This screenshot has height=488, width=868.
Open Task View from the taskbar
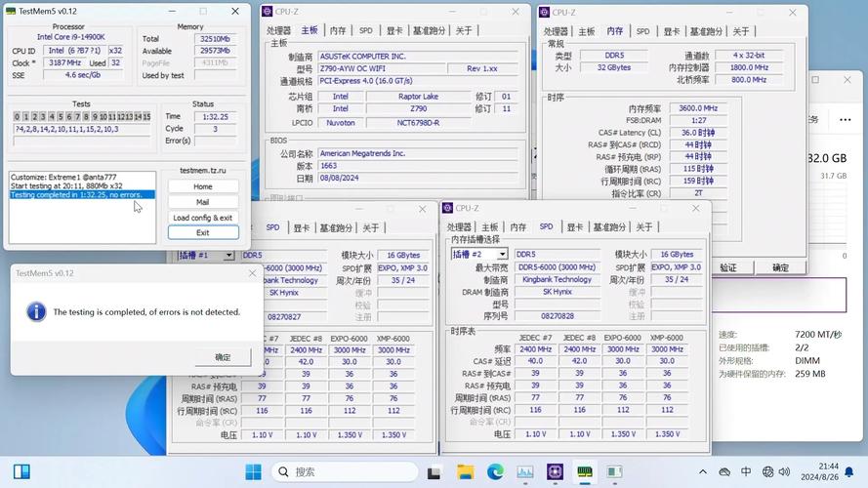434,472
